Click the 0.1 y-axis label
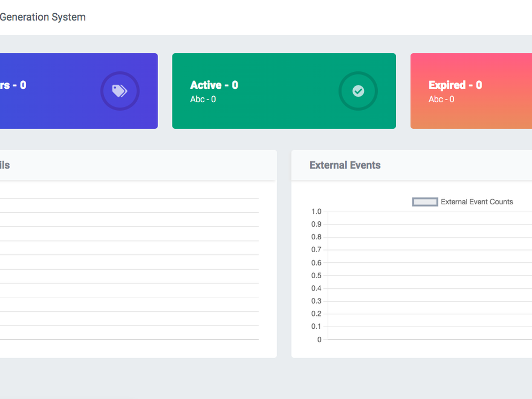 [316, 327]
